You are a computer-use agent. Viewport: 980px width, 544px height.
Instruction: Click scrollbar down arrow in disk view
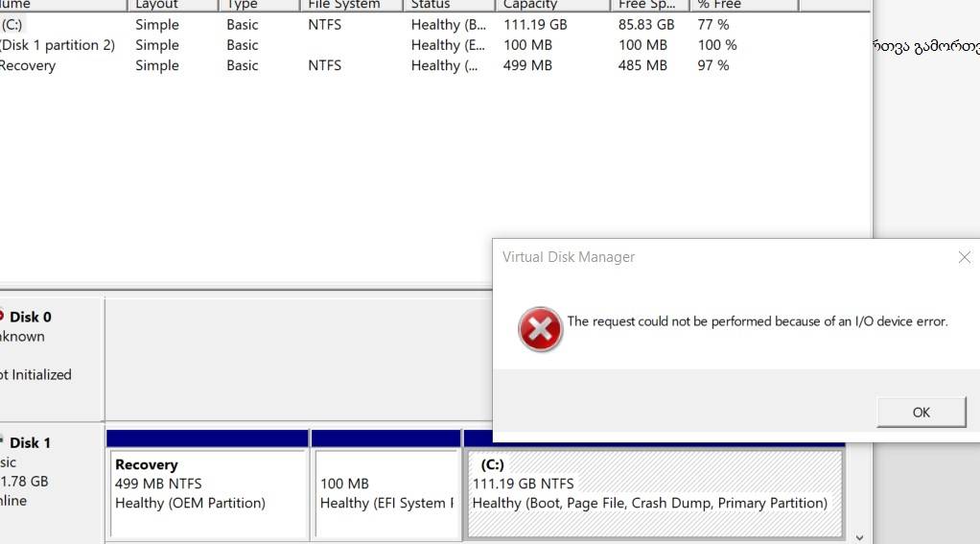tap(859, 537)
